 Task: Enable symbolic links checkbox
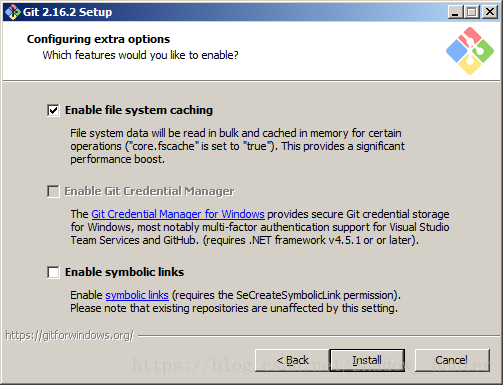pyautogui.click(x=53, y=272)
